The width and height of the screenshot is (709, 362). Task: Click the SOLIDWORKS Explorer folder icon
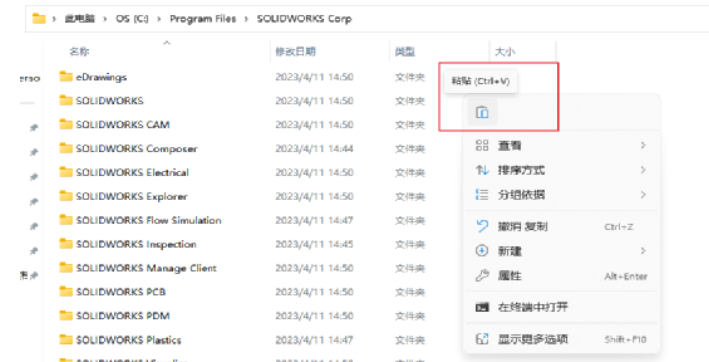[x=66, y=196]
